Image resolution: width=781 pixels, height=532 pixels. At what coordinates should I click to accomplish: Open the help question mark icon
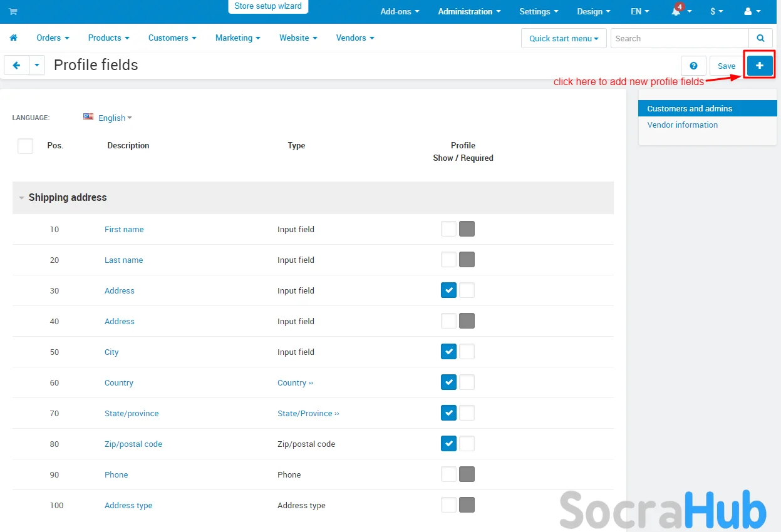693,66
